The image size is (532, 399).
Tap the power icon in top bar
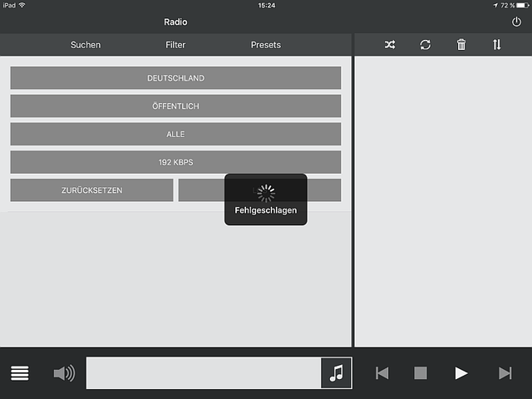coord(516,22)
